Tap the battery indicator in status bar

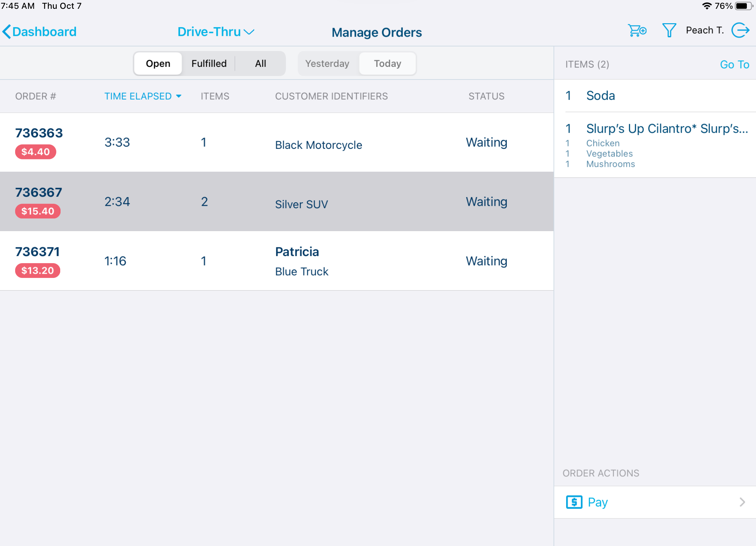point(744,6)
